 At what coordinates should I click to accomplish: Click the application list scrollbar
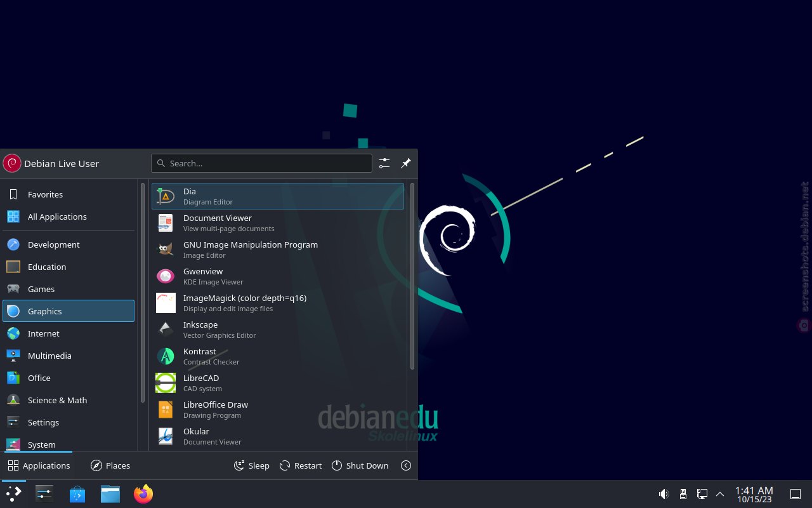click(x=412, y=276)
